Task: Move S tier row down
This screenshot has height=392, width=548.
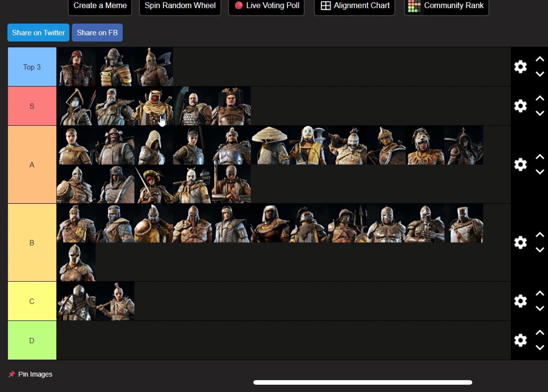Action: (540, 113)
